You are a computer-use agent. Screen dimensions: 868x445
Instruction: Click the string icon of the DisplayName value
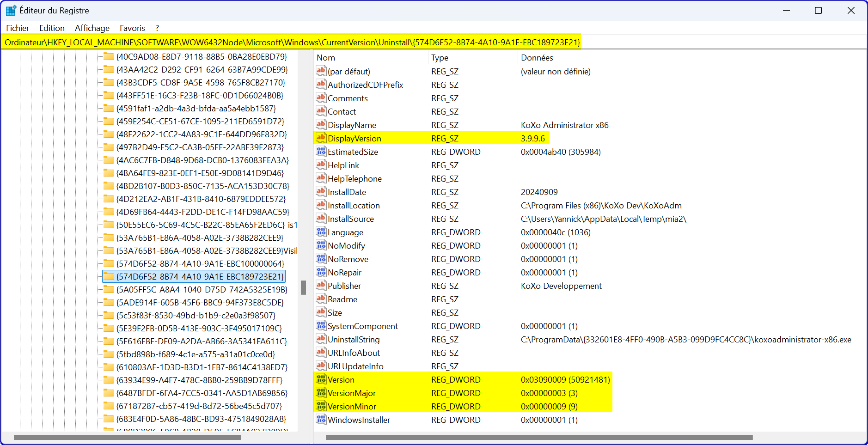(x=321, y=124)
